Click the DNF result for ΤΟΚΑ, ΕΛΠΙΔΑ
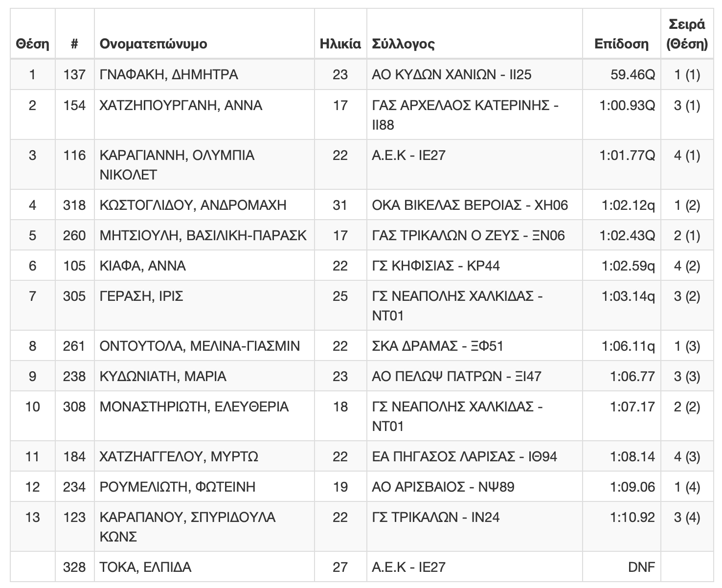The height and width of the screenshot is (588, 722). pyautogui.click(x=641, y=567)
